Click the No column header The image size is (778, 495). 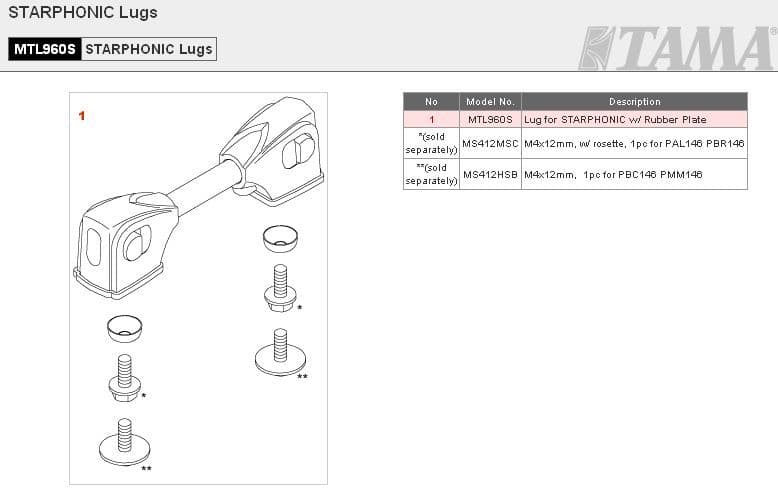pyautogui.click(x=431, y=102)
